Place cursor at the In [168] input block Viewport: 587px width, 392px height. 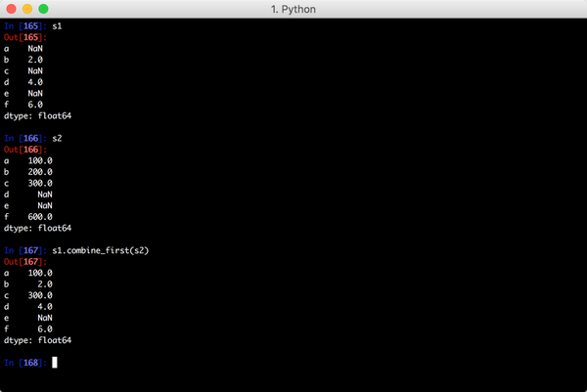click(56, 363)
